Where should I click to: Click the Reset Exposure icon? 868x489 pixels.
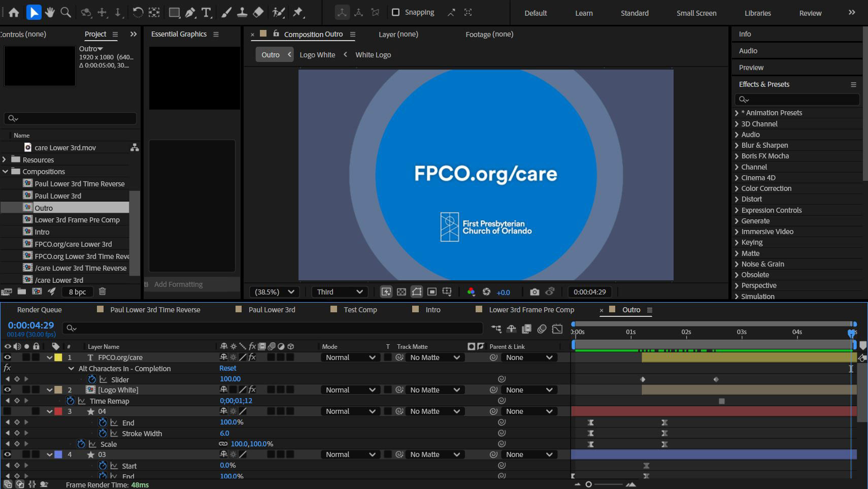coord(486,292)
